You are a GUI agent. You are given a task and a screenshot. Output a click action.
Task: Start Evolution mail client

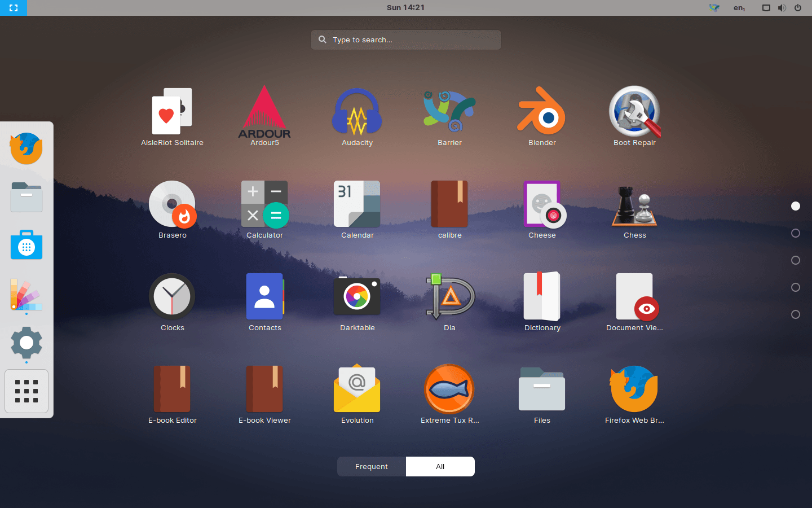pos(357,388)
